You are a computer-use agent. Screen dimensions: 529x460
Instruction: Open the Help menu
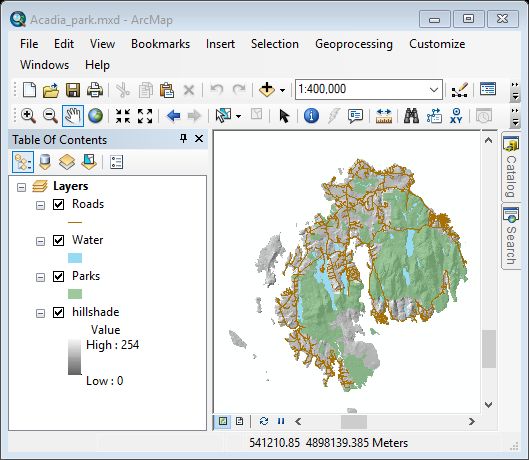[x=97, y=65]
